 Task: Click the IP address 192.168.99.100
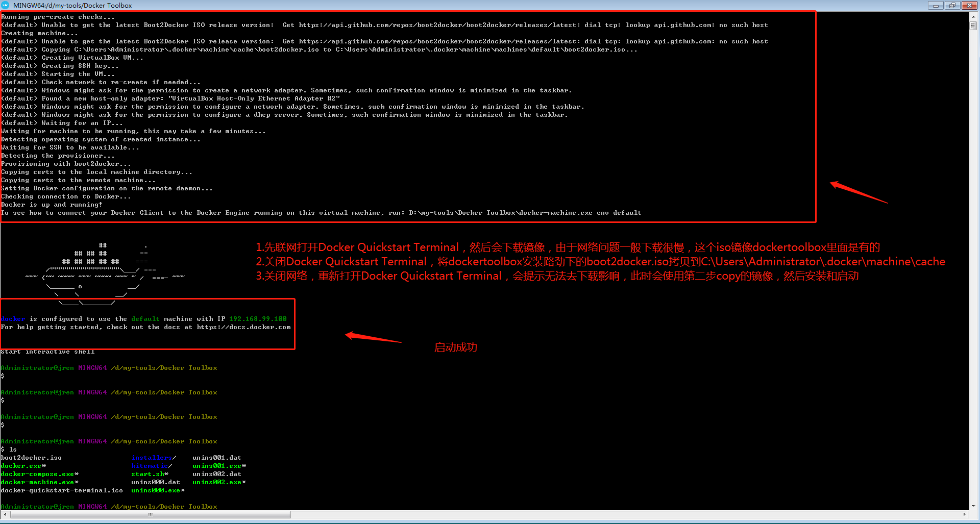[x=258, y=319]
